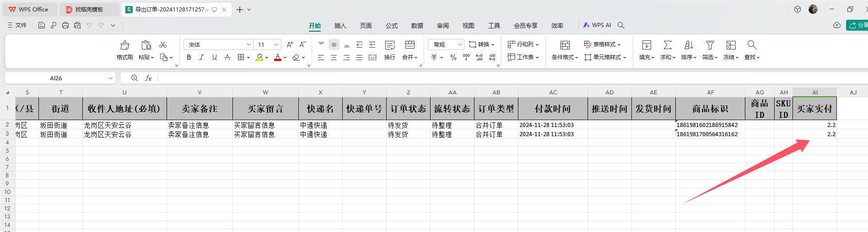
Task: Set vertical top alignment
Action: [321, 44]
